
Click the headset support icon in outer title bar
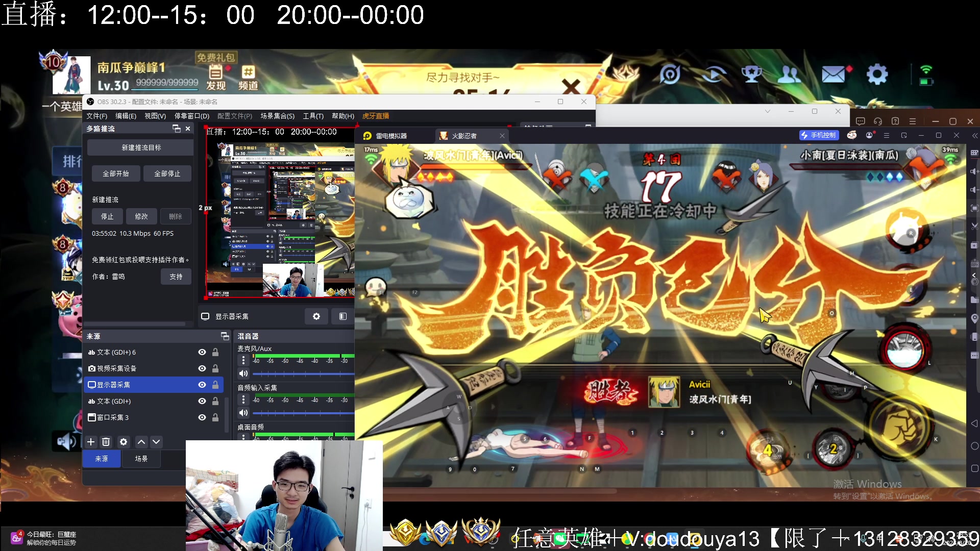click(878, 121)
